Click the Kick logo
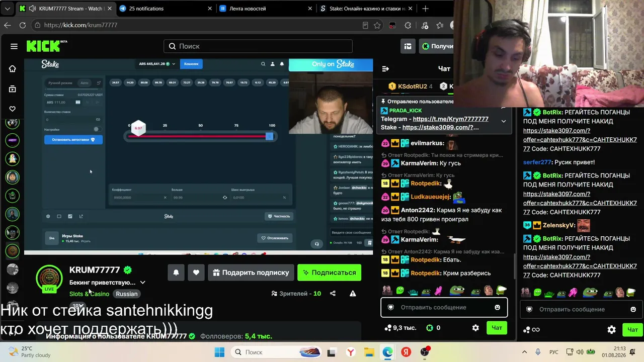The width and height of the screenshot is (644, 362). 44,46
